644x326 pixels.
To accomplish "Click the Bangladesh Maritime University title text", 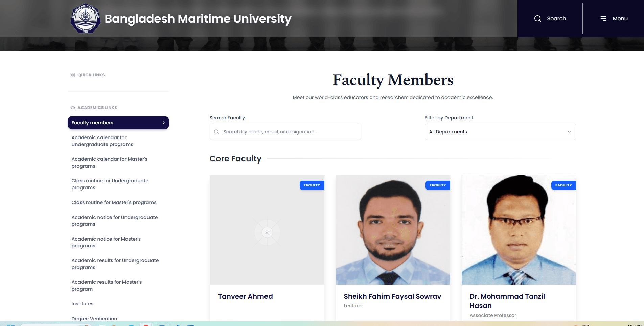I will (198, 19).
